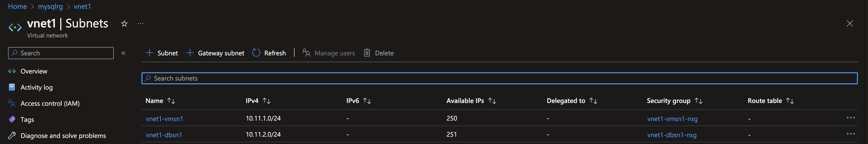Open the ellipsis menu beside the title

[140, 24]
